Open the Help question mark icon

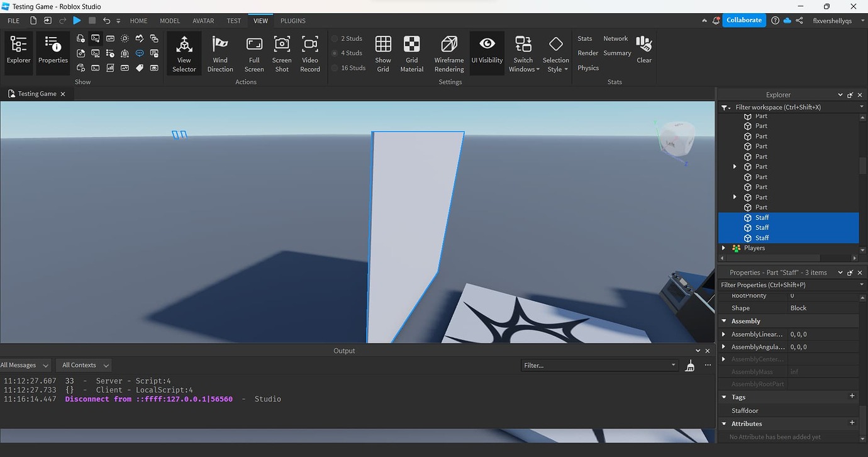[775, 21]
